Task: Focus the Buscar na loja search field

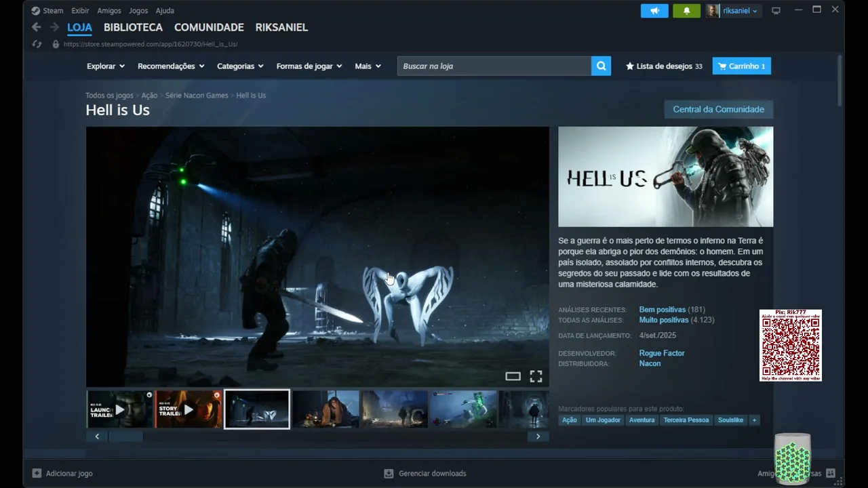Action: coord(494,66)
